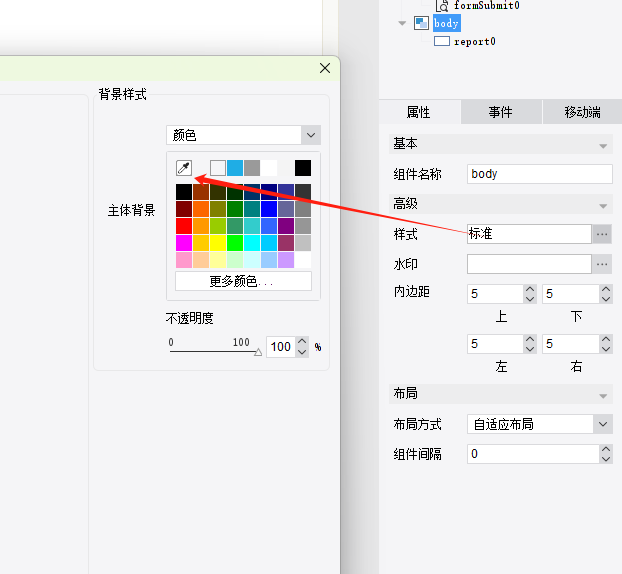Click the 组件名称 body input field
622x574 pixels.
coord(539,174)
